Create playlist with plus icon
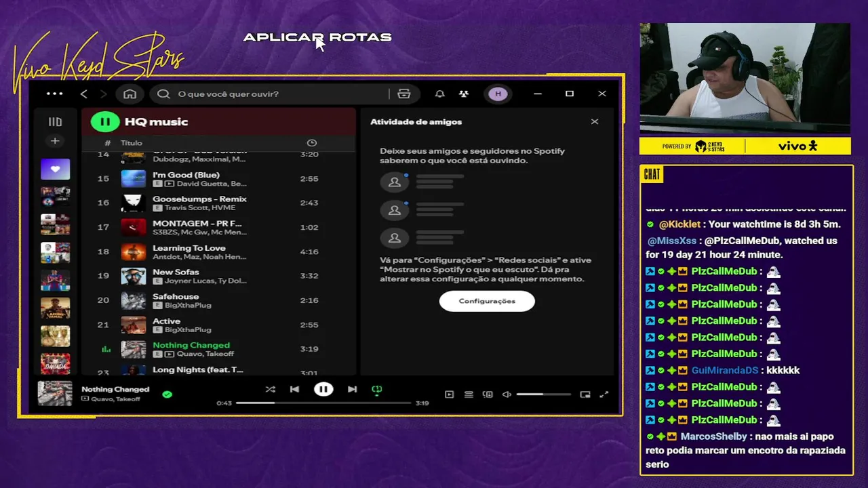 pyautogui.click(x=55, y=141)
